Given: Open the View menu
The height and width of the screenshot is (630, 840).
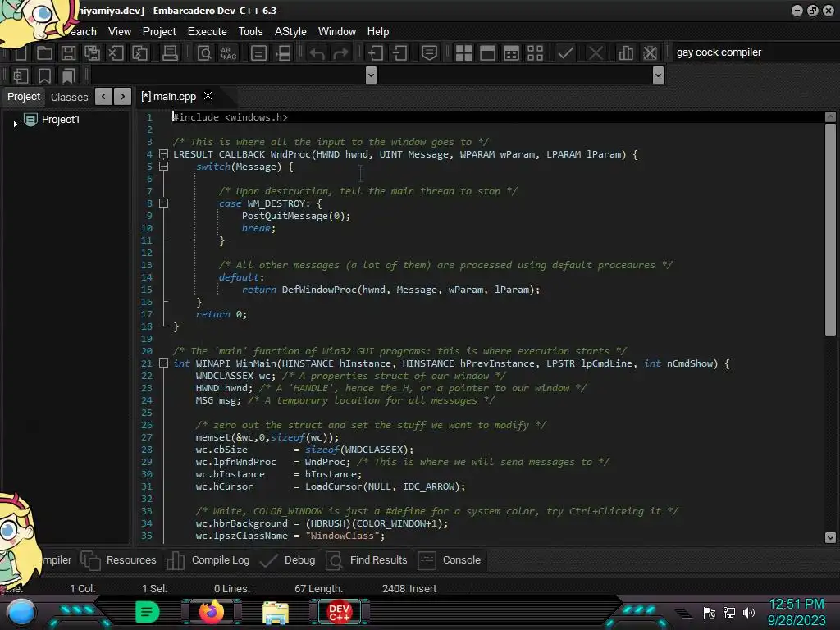Looking at the screenshot, I should pos(120,32).
